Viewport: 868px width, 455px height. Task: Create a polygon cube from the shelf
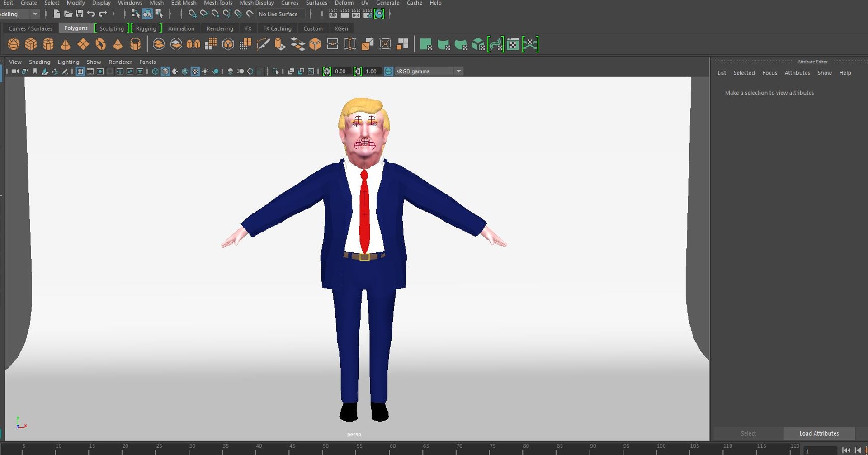(31, 44)
